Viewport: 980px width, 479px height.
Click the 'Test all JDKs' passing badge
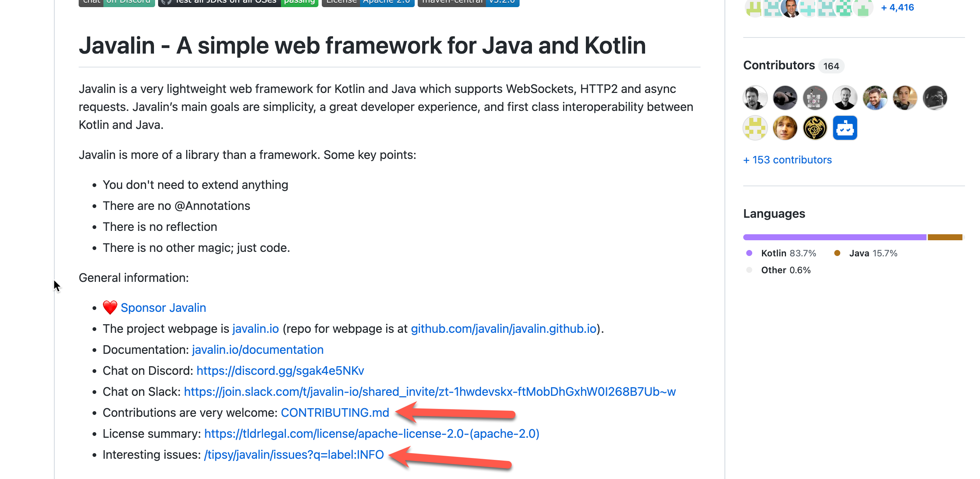238,2
